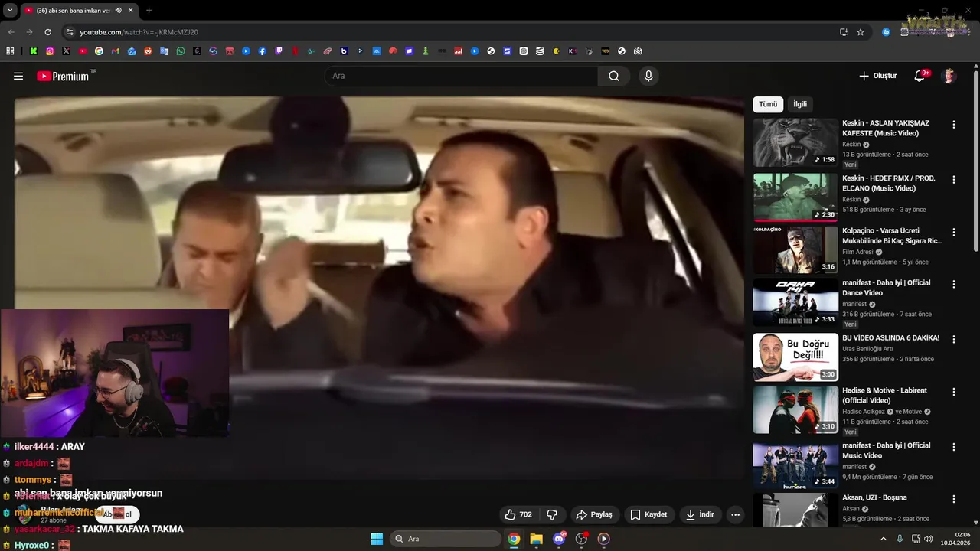
Task: Install or cast icon in address bar
Action: tap(844, 32)
